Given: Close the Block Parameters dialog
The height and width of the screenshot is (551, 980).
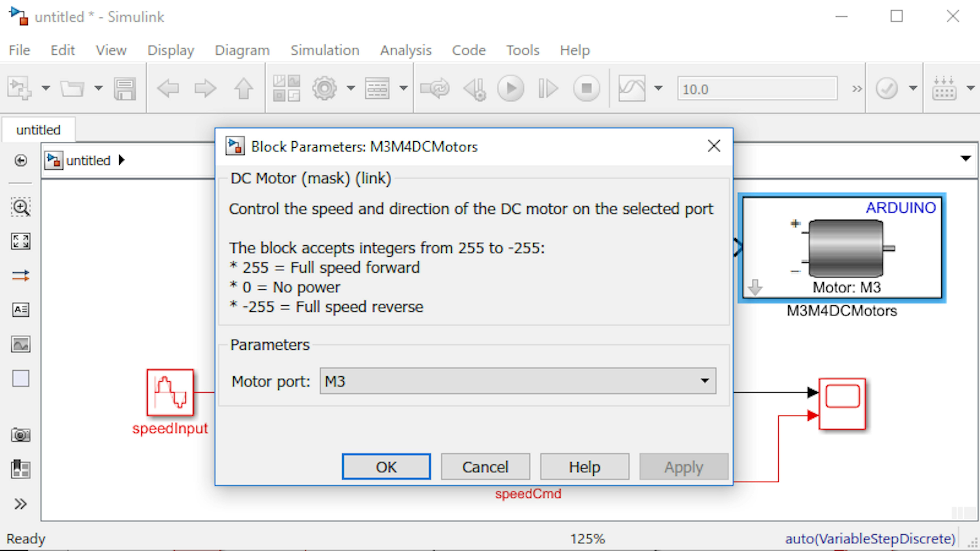Looking at the screenshot, I should point(714,146).
